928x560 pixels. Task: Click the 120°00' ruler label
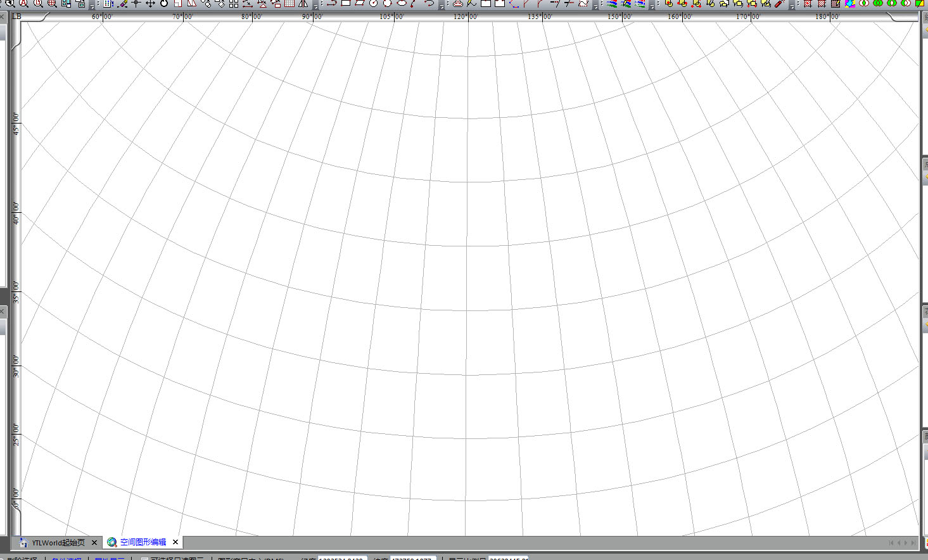pos(466,16)
